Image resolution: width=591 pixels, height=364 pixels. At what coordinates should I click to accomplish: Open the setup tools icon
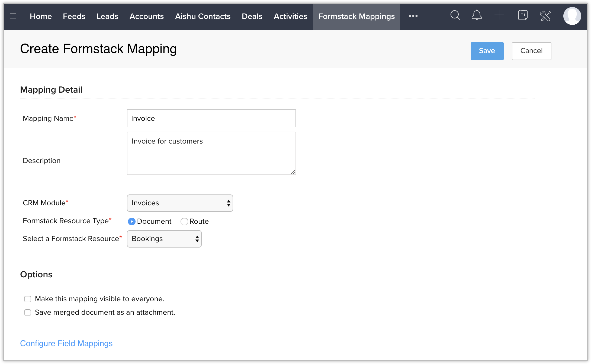click(545, 16)
